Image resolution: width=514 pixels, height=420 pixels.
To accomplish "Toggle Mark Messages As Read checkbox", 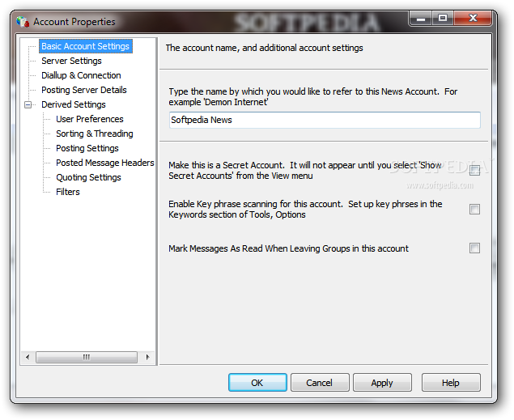I will [x=474, y=248].
